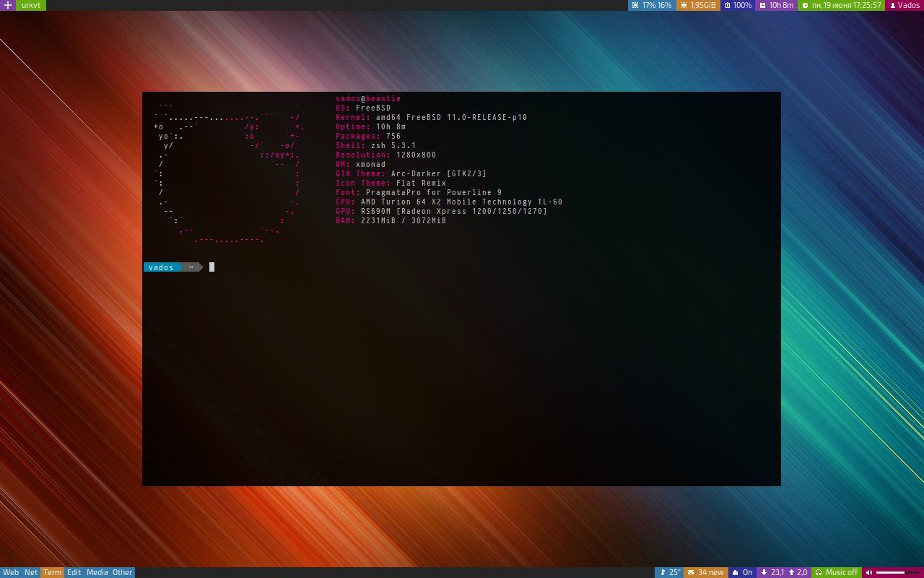Switch to the Net workspace

pos(31,572)
